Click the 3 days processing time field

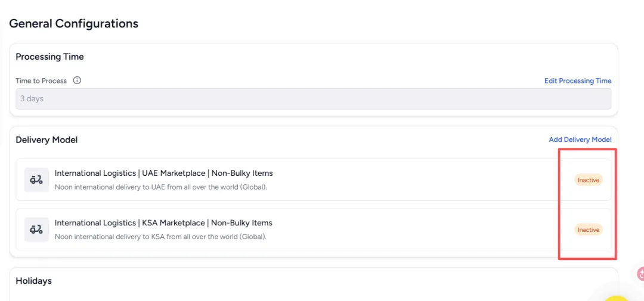coord(314,98)
